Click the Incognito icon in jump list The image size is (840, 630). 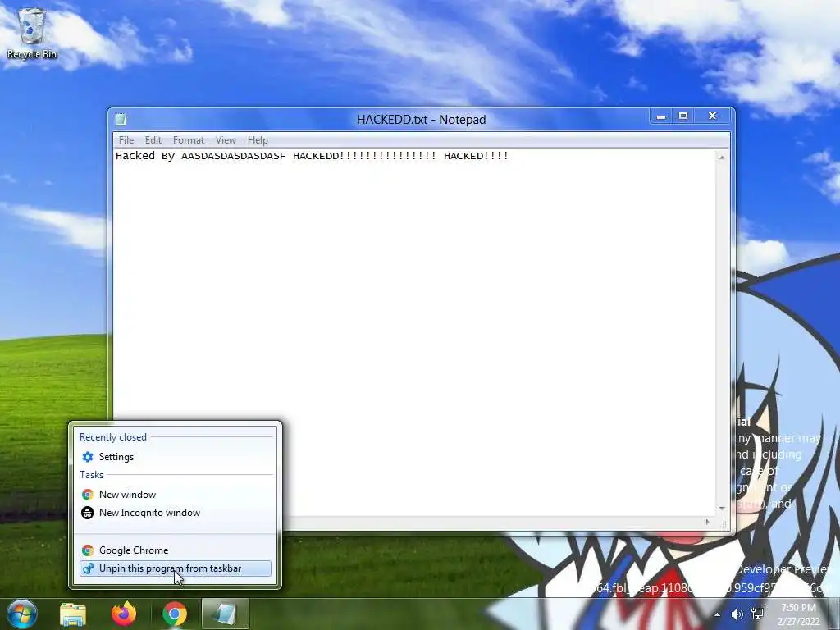click(x=87, y=513)
